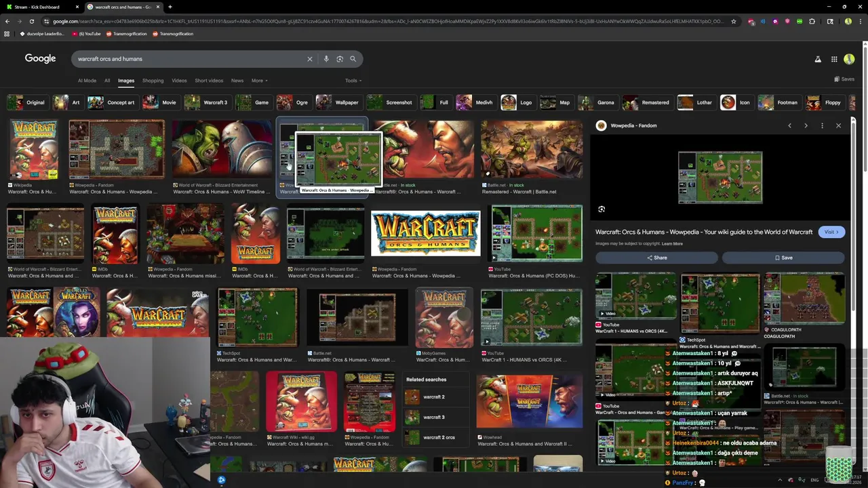Open Search Labs flask icon
Image resolution: width=868 pixels, height=488 pixels.
tap(818, 59)
